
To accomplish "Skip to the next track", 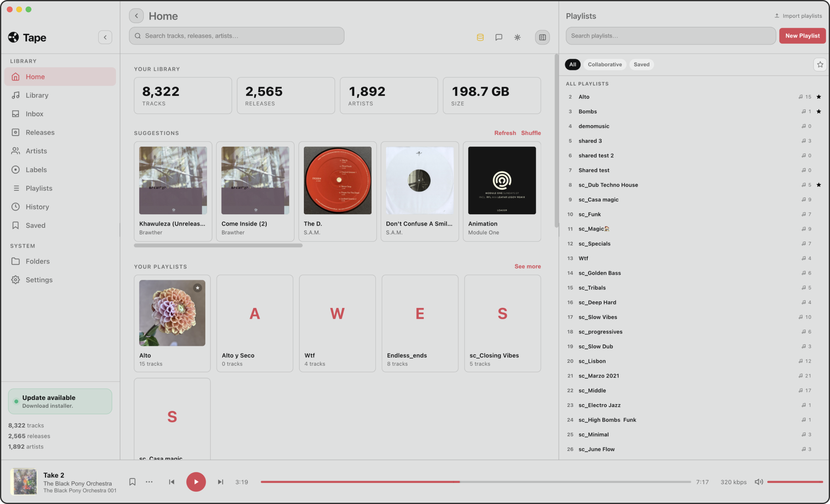I will [221, 482].
